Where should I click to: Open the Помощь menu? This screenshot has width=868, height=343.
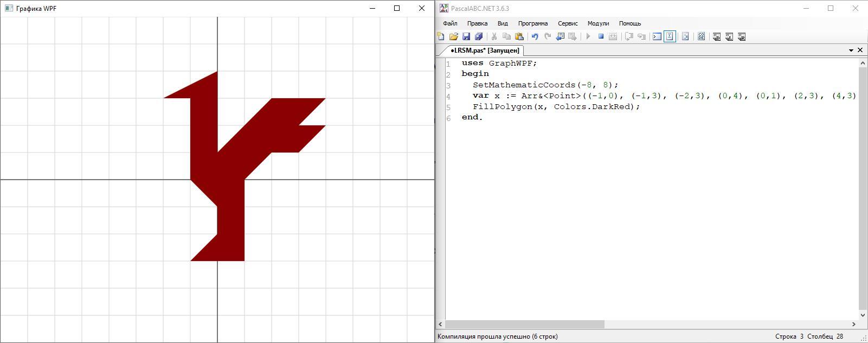(630, 23)
